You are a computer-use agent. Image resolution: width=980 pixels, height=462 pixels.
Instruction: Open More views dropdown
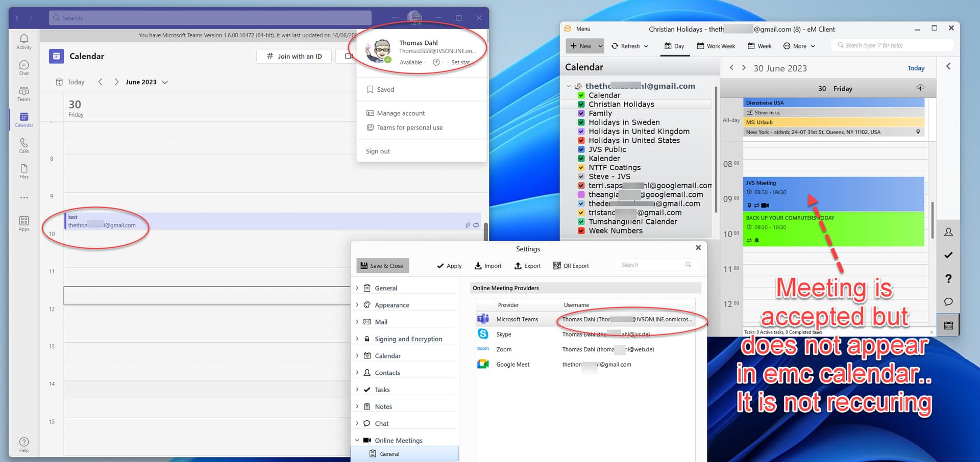799,46
